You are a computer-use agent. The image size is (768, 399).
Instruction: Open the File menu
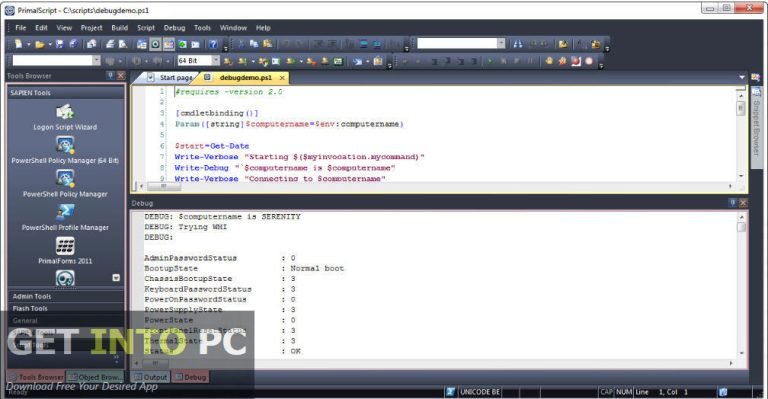[21, 28]
